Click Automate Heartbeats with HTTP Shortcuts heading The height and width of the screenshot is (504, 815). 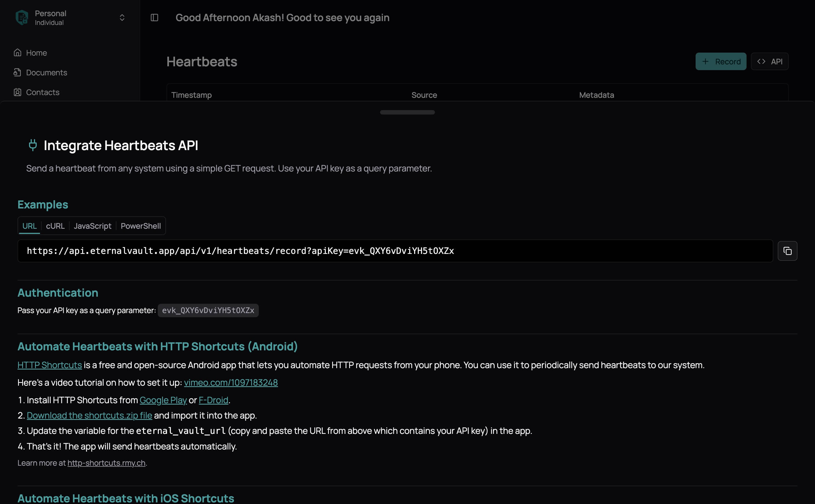(157, 346)
